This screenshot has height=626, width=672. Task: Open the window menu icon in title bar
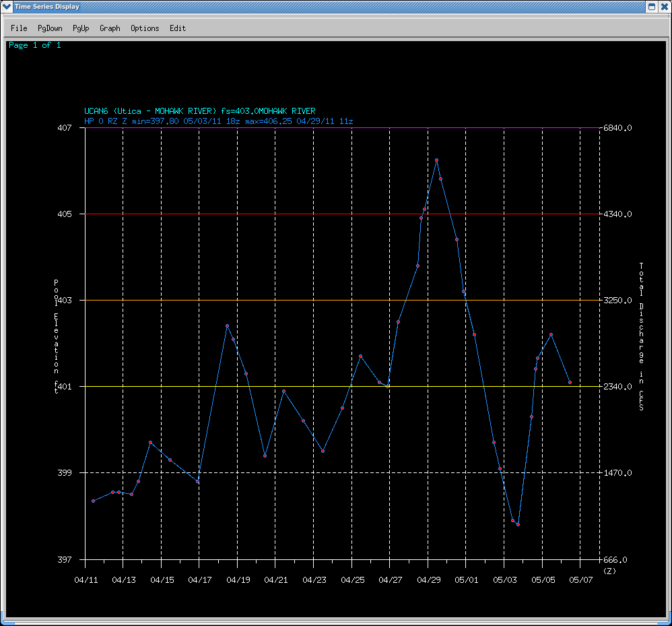[7, 7]
